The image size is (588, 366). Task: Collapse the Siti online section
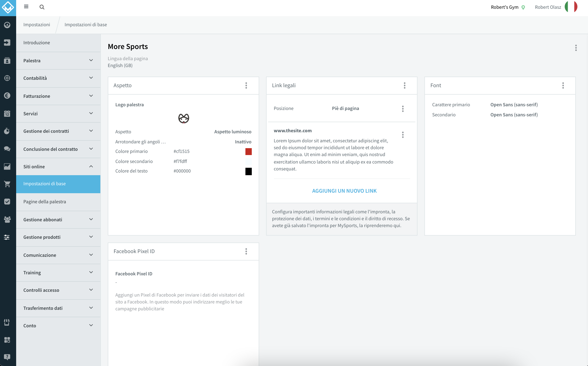pyautogui.click(x=58, y=167)
